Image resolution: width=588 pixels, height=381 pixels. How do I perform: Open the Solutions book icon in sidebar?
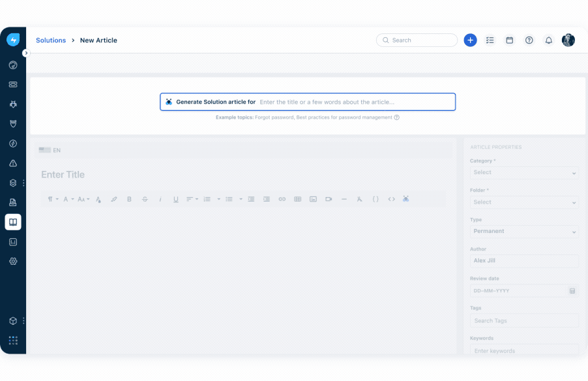click(x=13, y=222)
